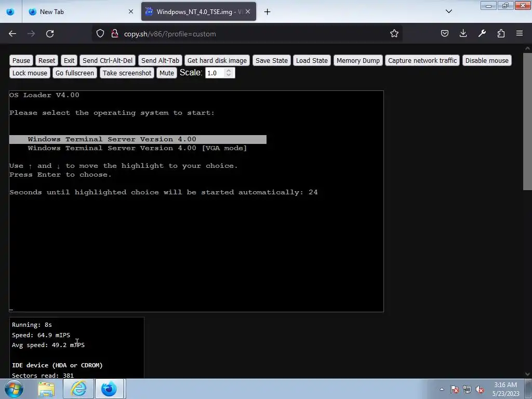Click the Firefox taskbar icon

[109, 389]
